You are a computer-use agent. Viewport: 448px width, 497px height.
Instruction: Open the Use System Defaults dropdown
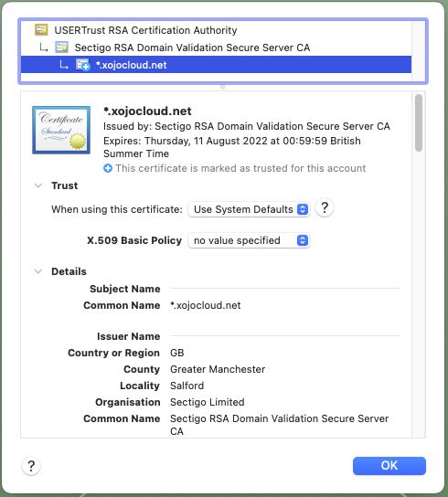click(249, 209)
